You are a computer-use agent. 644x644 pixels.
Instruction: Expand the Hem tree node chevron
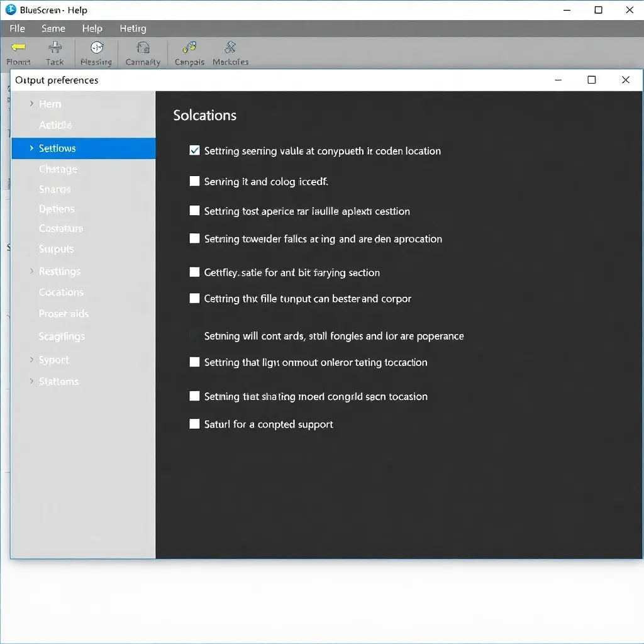tap(31, 104)
